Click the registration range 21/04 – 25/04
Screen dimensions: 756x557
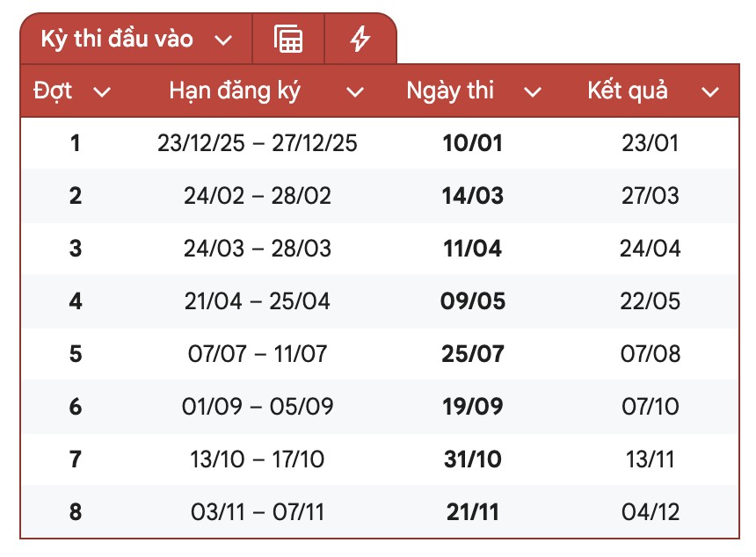pyautogui.click(x=257, y=301)
